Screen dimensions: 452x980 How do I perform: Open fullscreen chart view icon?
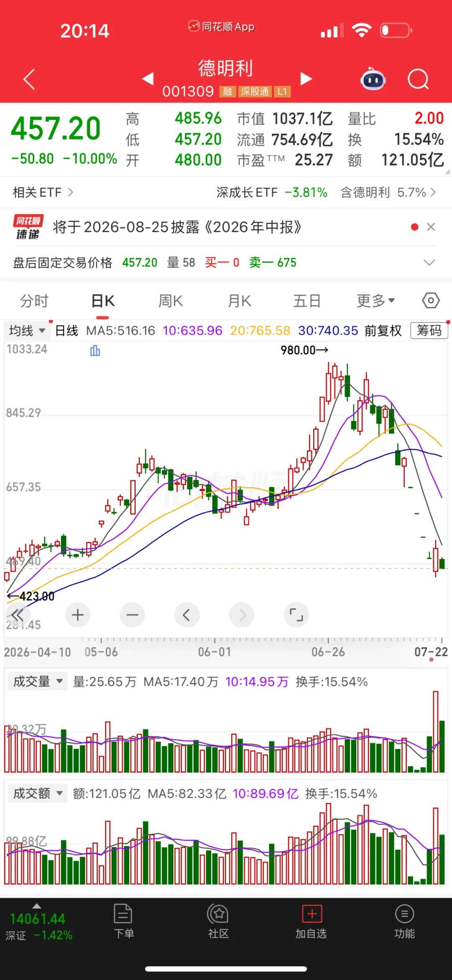[296, 615]
